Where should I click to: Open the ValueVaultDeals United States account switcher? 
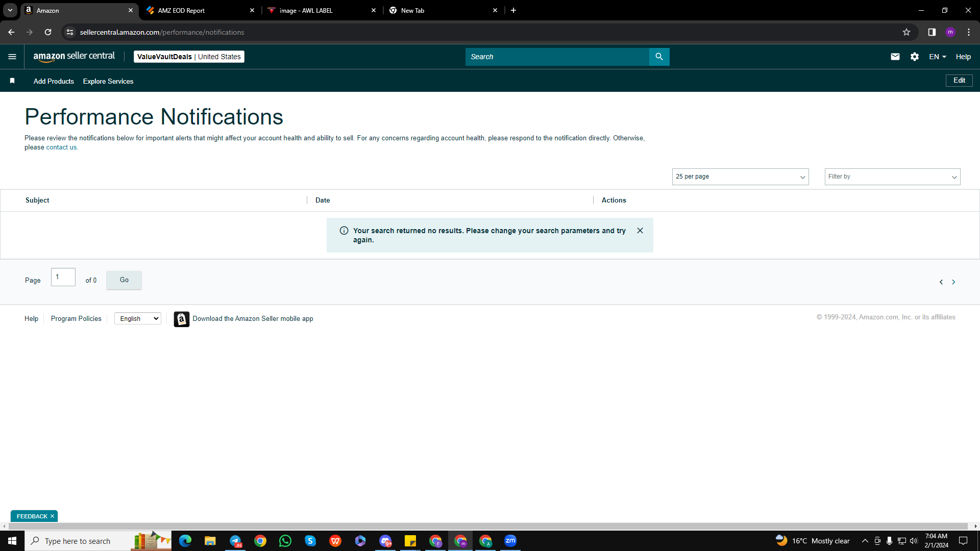pos(189,57)
